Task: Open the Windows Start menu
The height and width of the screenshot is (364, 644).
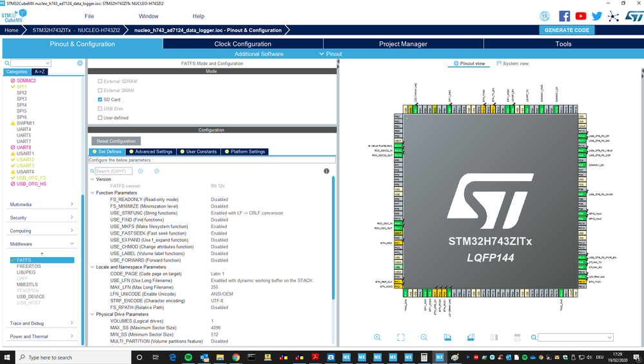Action: 7,357
